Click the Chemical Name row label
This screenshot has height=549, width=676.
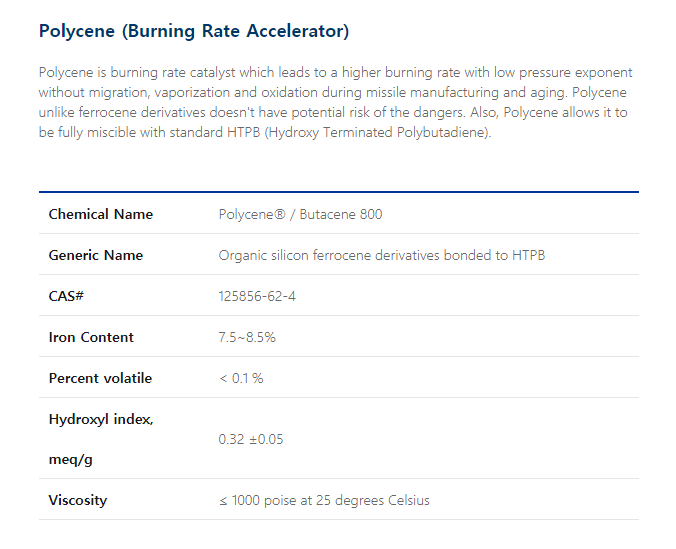pos(101,214)
